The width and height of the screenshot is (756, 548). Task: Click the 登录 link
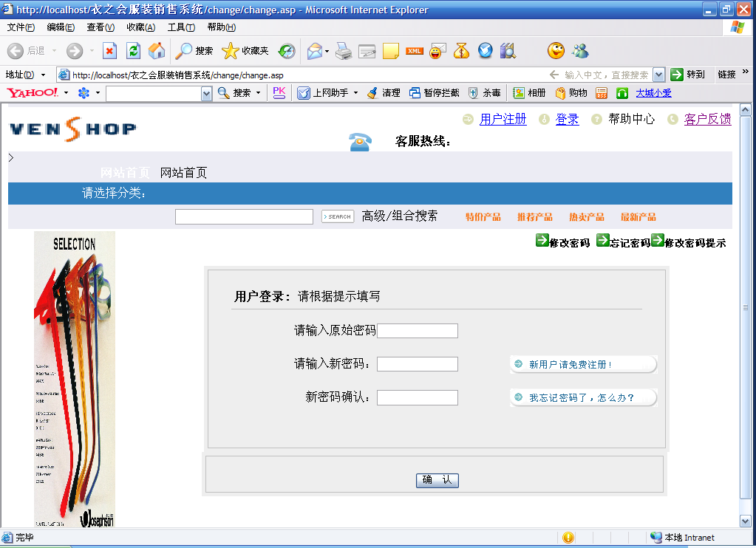tap(567, 119)
